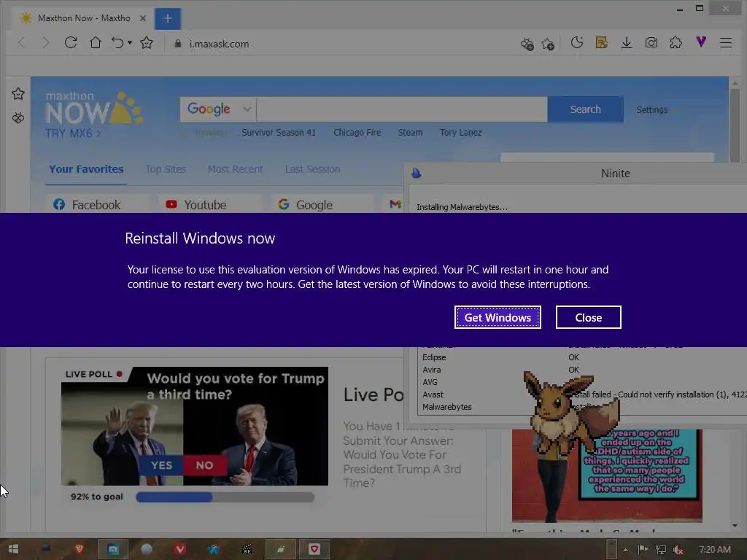Close the Reinstall Windows notification

pyautogui.click(x=589, y=317)
